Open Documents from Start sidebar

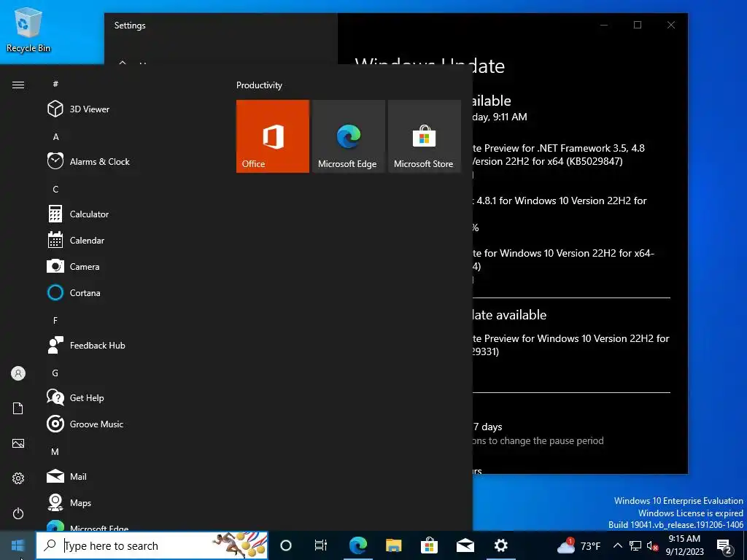pos(18,408)
